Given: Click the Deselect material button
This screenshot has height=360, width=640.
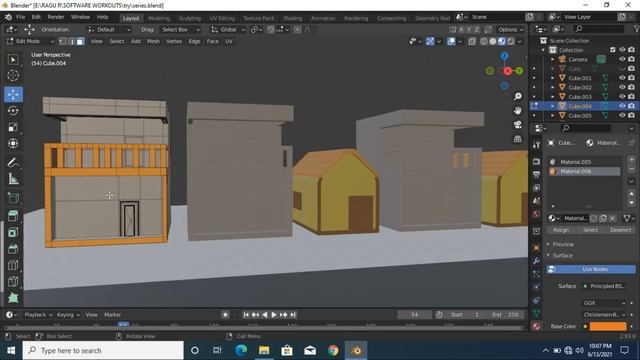Looking at the screenshot, I should [x=620, y=230].
